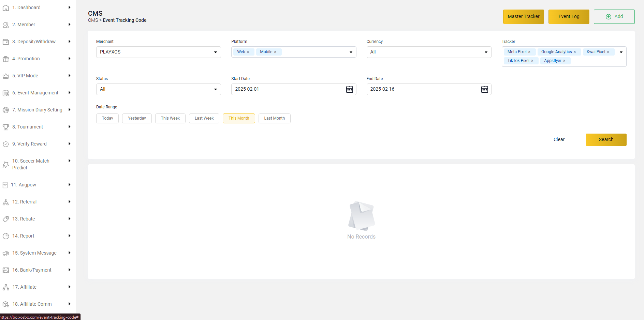Viewport: 644px width, 320px height.
Task: Open the End Date calendar picker
Action: (x=485, y=89)
